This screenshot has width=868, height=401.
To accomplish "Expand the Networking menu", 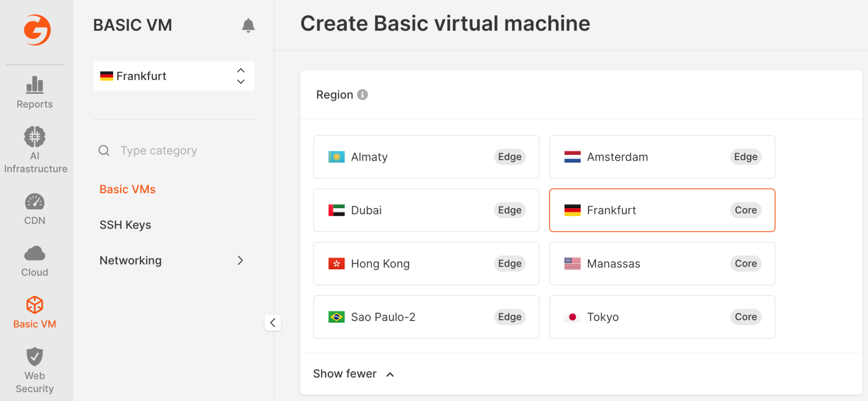I will pyautogui.click(x=130, y=260).
